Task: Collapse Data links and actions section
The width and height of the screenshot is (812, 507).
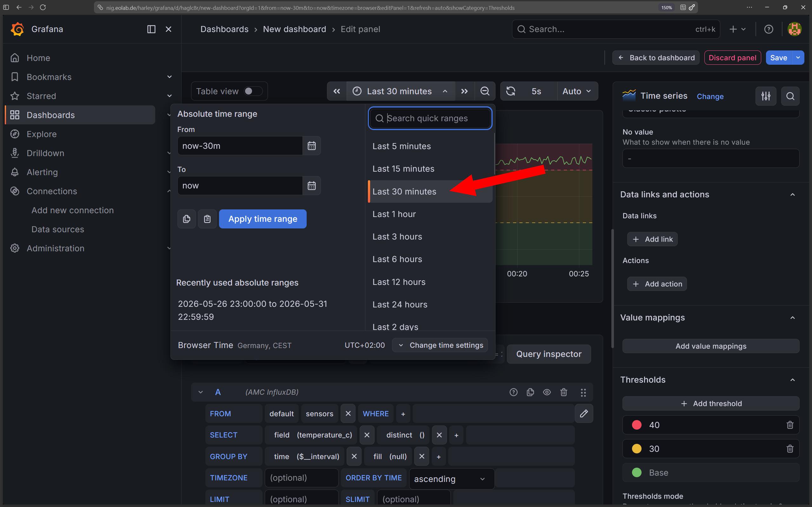Action: 793,194
